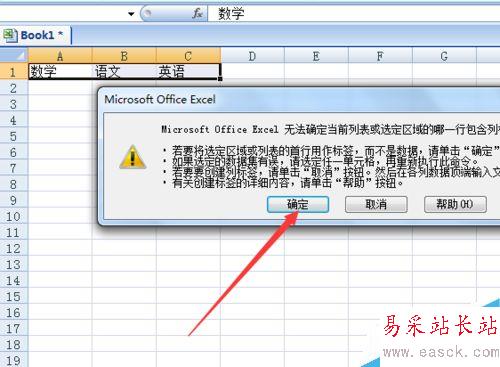Select cell A1 containing 数学
Image resolution: width=500 pixels, height=367 pixels.
60,71
